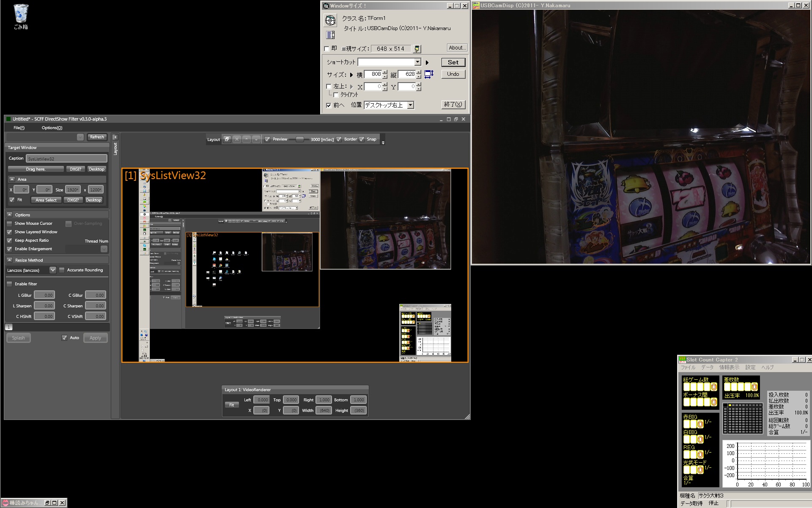This screenshot has height=508, width=812.
Task: Enable the Accurate Rounding checkbox
Action: point(62,270)
